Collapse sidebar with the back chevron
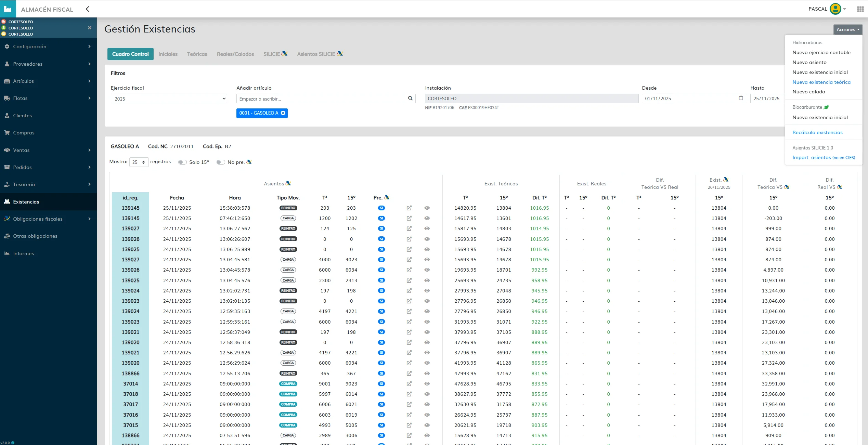Image resolution: width=868 pixels, height=445 pixels. click(88, 9)
